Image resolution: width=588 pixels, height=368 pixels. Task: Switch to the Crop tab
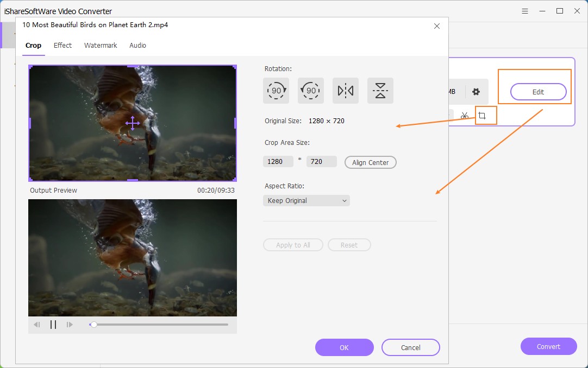pyautogui.click(x=33, y=46)
